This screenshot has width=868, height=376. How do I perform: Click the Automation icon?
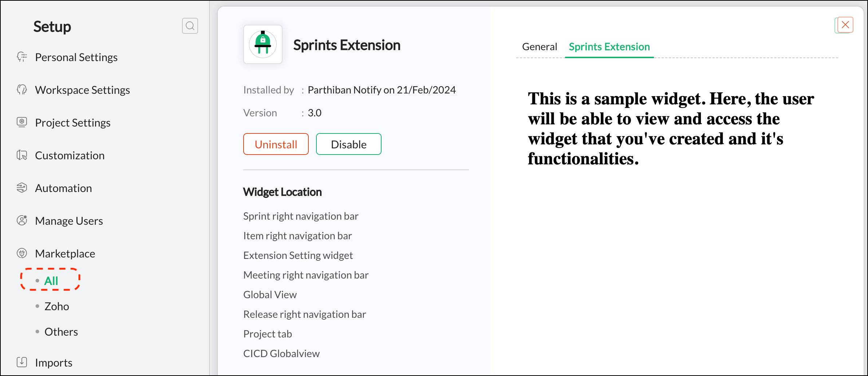[x=22, y=188]
